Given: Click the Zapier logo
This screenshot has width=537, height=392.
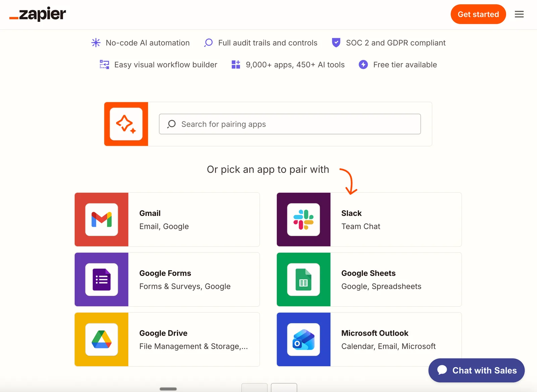Looking at the screenshot, I should [38, 14].
